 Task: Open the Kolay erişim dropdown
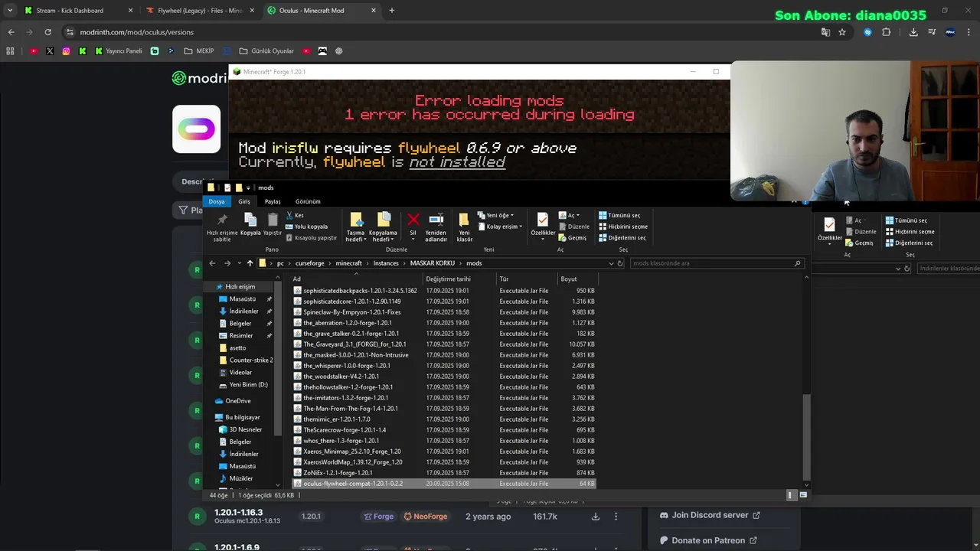tap(500, 227)
